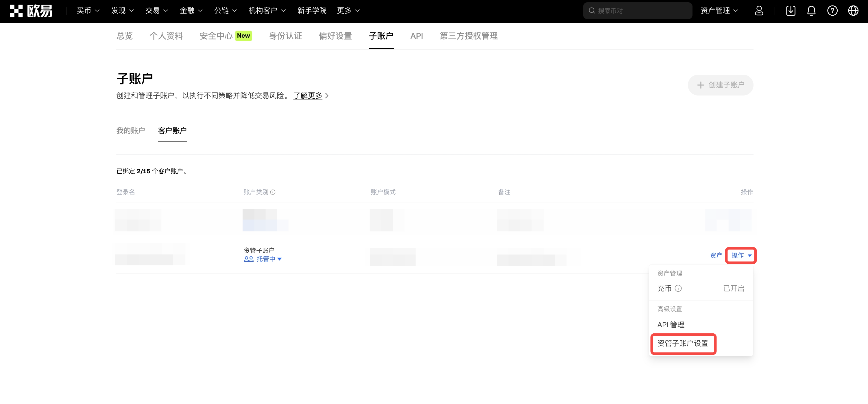868x404 pixels.
Task: Open the 操作 dropdown in account row
Action: click(x=741, y=256)
